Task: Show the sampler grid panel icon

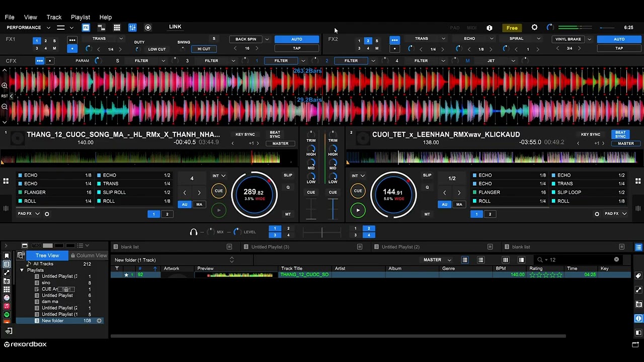Action: (117, 28)
